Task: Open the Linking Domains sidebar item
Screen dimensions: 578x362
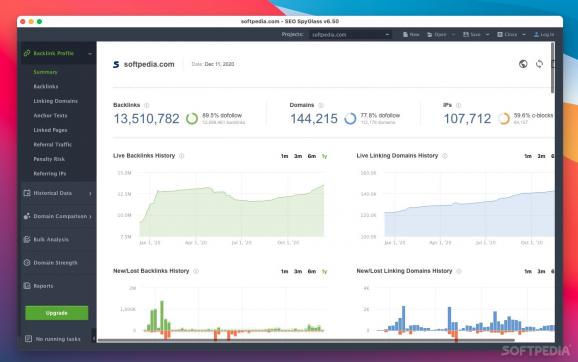Action: click(x=56, y=101)
